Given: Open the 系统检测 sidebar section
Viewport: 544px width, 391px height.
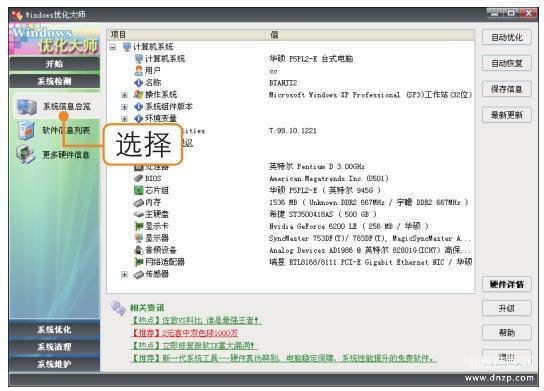Looking at the screenshot, I should coord(54,81).
